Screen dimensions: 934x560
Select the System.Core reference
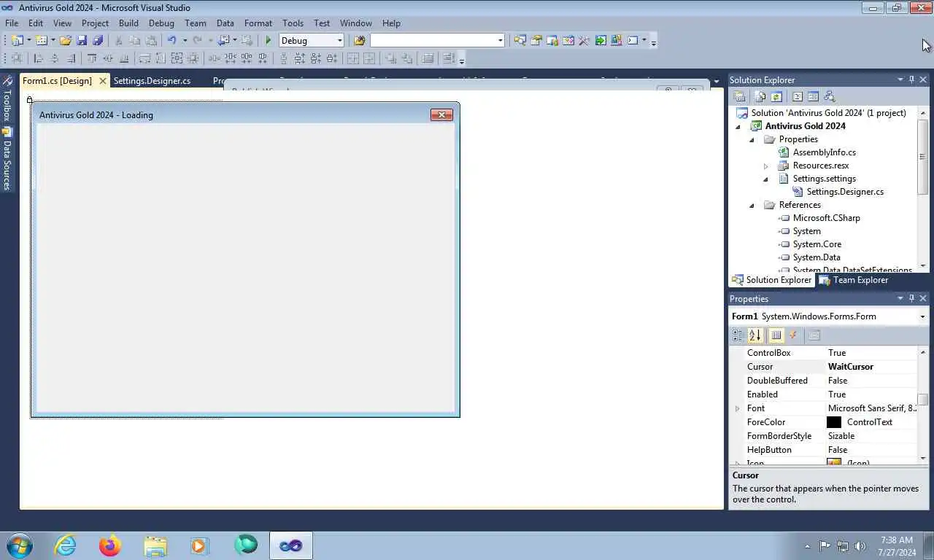817,244
